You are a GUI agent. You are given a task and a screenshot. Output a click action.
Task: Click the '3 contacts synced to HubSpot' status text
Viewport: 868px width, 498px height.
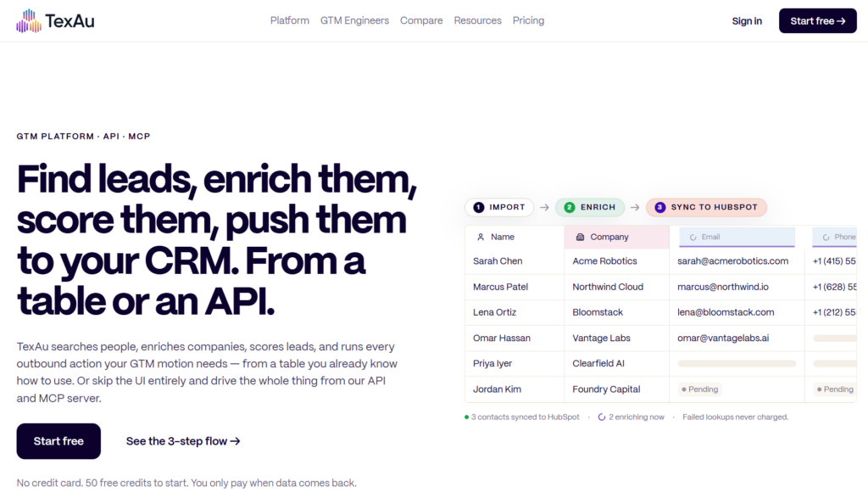point(526,417)
